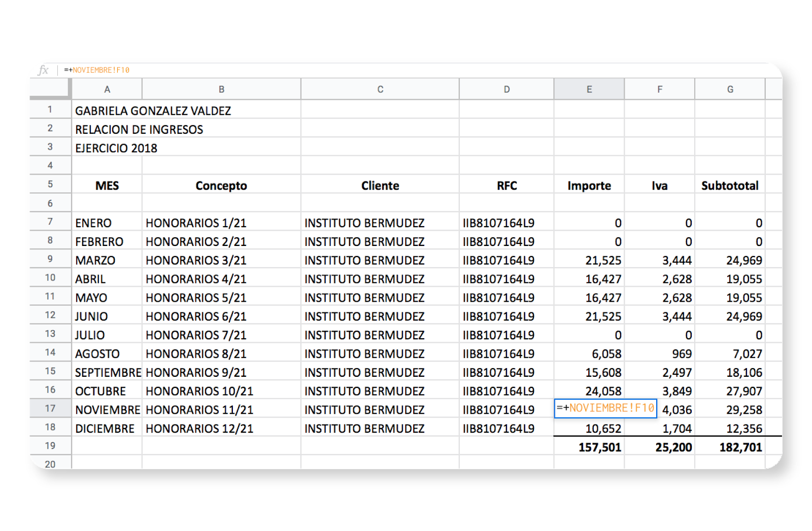Select row 1 header
812x531 pixels.
(x=50, y=109)
